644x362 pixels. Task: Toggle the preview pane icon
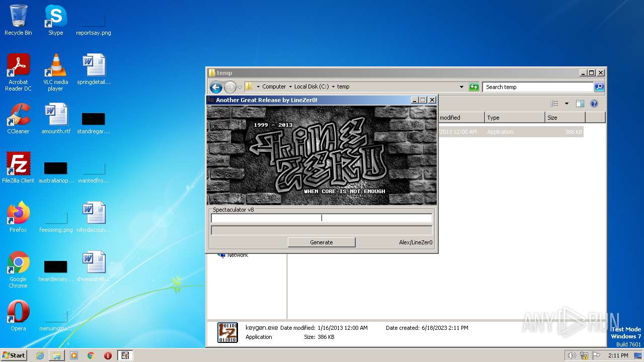(580, 104)
